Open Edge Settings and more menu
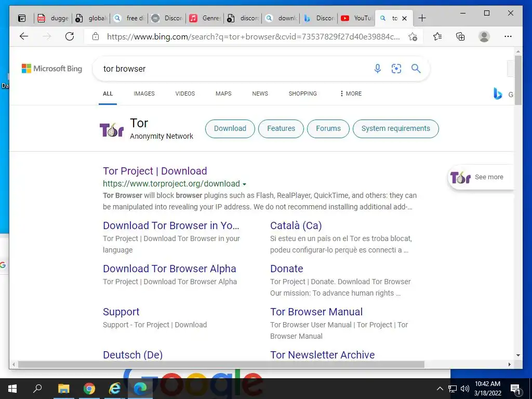 (x=508, y=36)
